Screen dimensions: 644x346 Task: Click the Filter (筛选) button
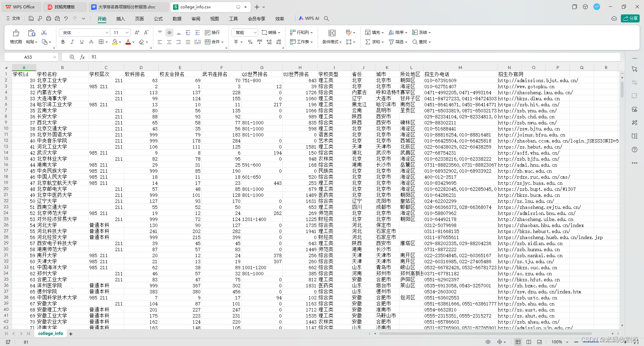click(398, 42)
